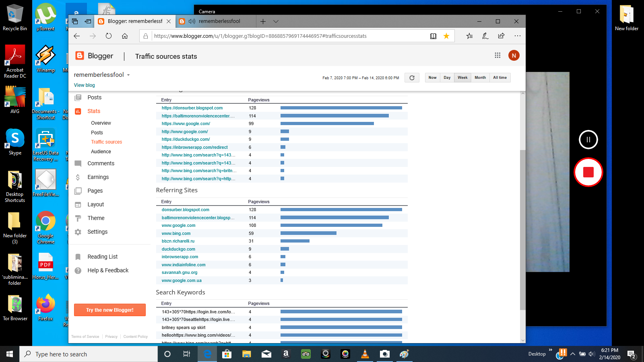Open the Windows Start menu
The image size is (644, 362).
tap(10, 354)
